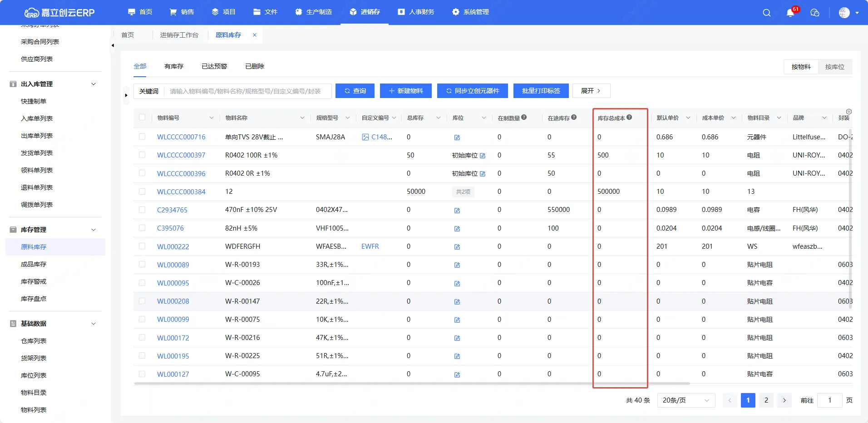Image resolution: width=868 pixels, height=423 pixels.
Task: Open table column settings gear icon
Action: (x=848, y=112)
